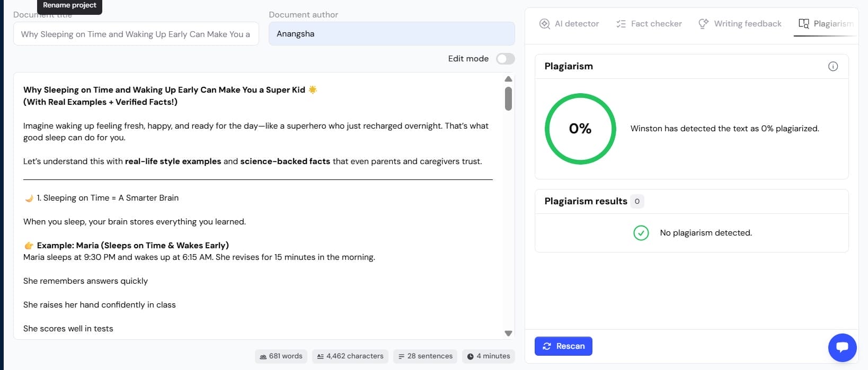Screen dimensions: 868x370
Task: Click the reading time clock icon
Action: (x=471, y=357)
